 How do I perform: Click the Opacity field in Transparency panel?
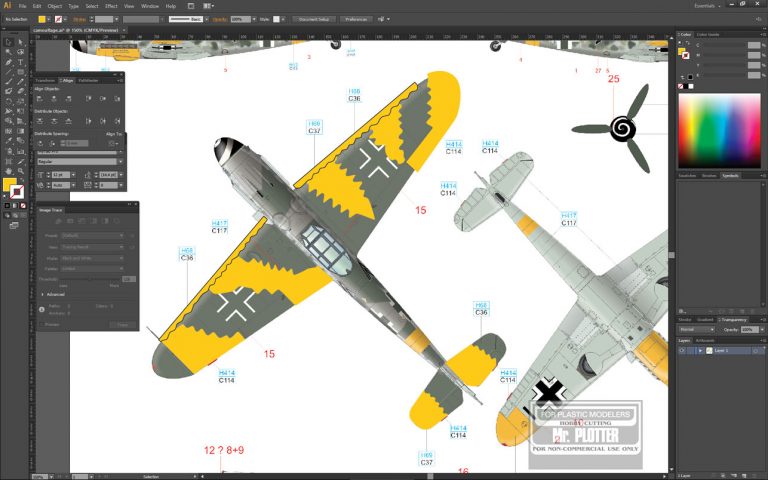click(748, 330)
